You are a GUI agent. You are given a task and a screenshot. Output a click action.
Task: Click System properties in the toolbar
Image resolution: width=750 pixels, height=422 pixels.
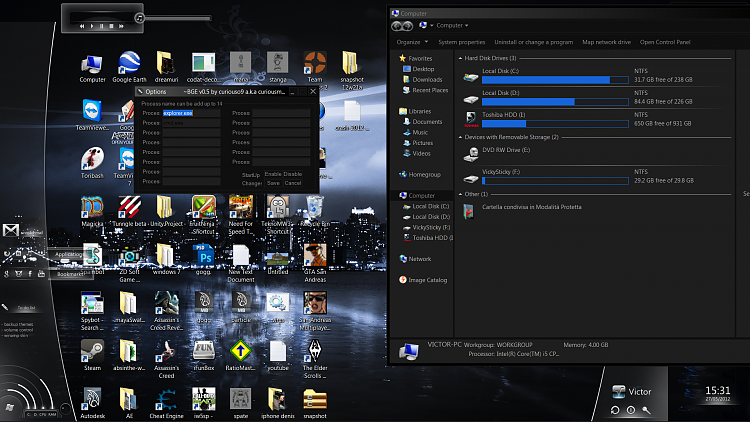(461, 42)
